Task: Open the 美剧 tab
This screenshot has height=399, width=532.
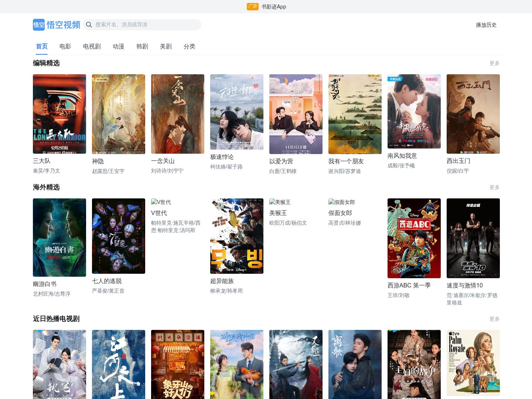Action: (166, 46)
